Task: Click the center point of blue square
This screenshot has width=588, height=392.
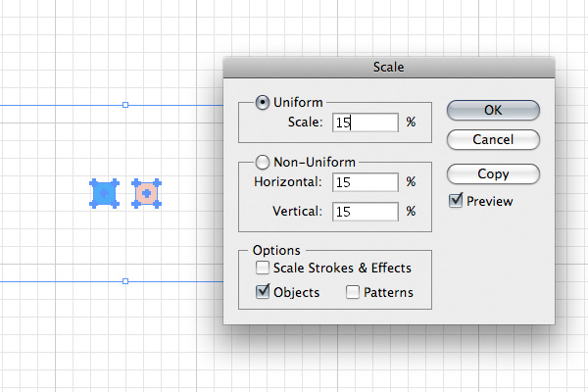Action: click(104, 194)
